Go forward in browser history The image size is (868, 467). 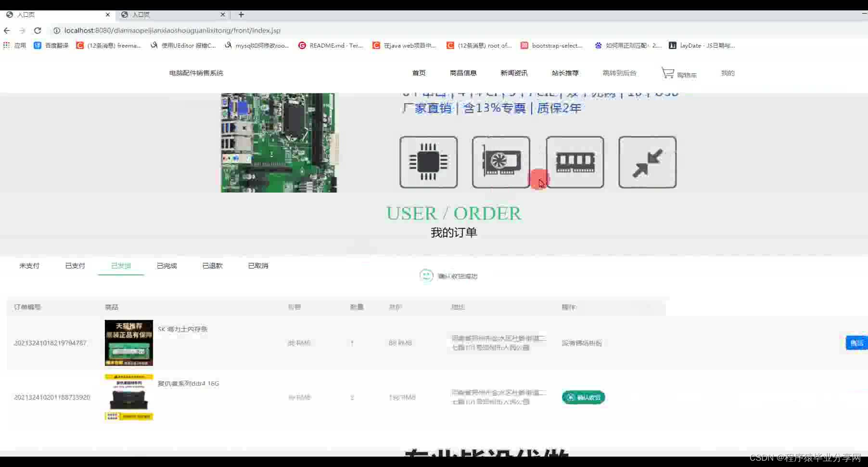point(22,30)
